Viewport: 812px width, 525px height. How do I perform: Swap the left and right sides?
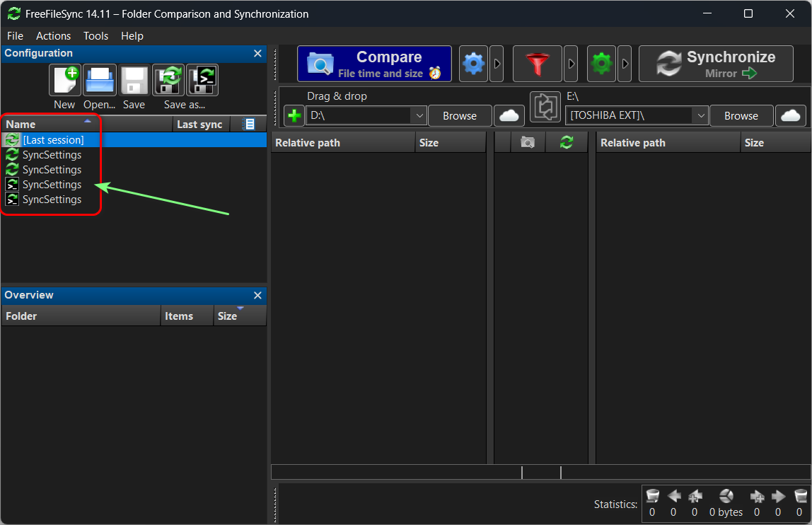click(545, 108)
